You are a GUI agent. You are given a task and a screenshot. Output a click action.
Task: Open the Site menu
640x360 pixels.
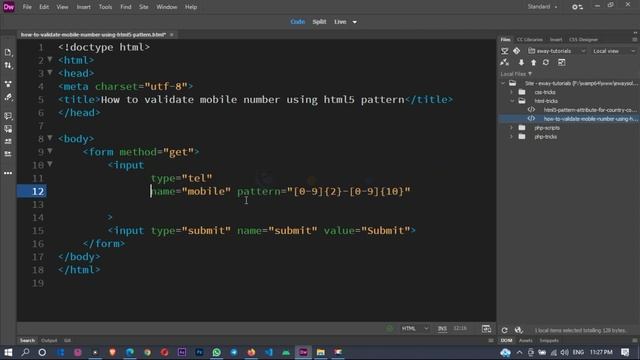click(x=143, y=7)
